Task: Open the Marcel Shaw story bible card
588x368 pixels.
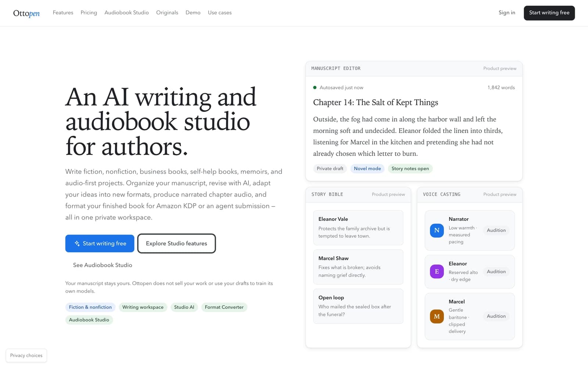Action: pyautogui.click(x=358, y=267)
